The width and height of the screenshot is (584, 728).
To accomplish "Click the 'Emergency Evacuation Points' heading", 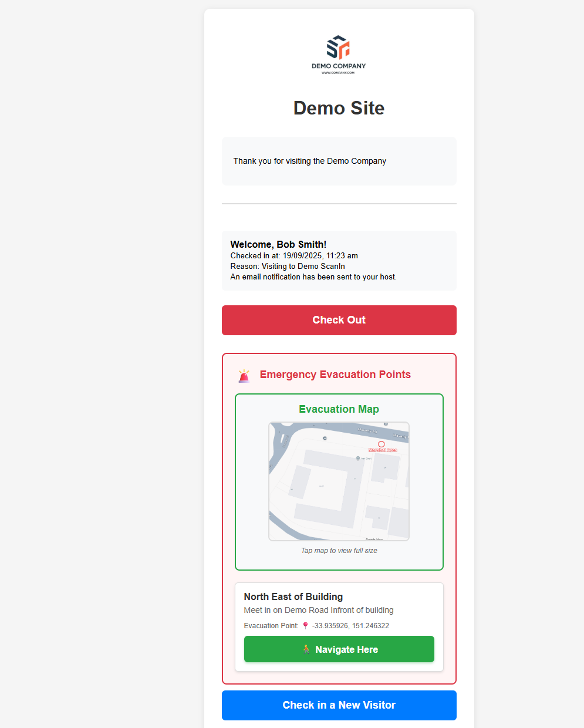I will pyautogui.click(x=335, y=375).
